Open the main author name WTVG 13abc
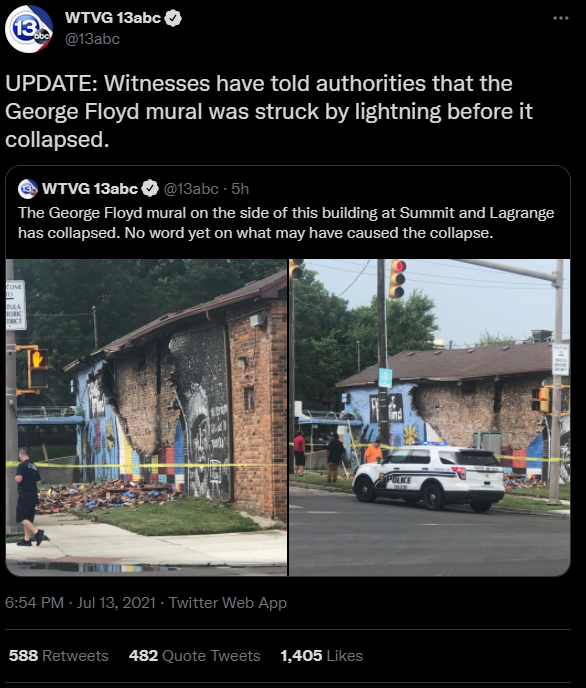Image resolution: width=586 pixels, height=688 pixels. click(113, 18)
